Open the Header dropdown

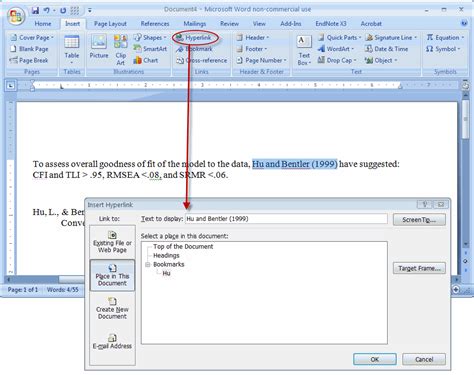click(253, 38)
